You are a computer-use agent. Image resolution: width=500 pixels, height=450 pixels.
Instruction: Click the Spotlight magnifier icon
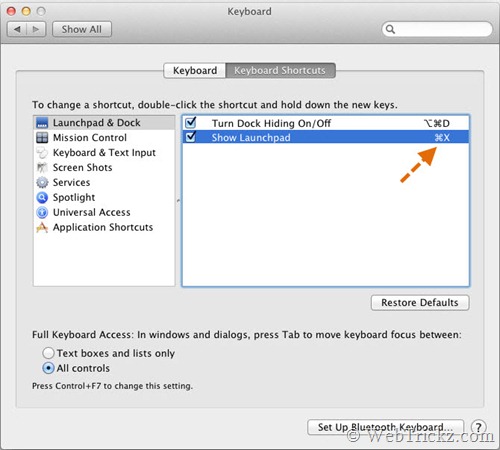(x=42, y=197)
